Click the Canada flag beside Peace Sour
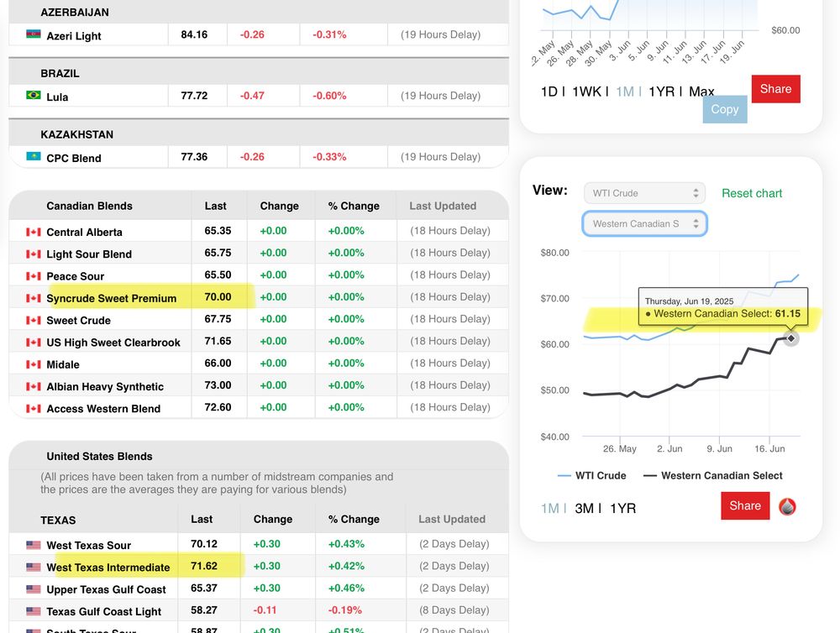840x633 pixels. pos(34,276)
